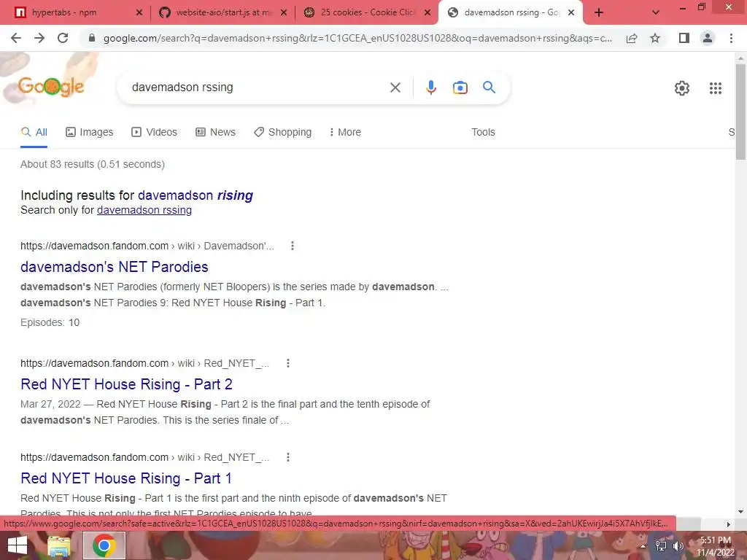
Task: Open options for davemadson's NET Parodies result
Action: [x=292, y=246]
